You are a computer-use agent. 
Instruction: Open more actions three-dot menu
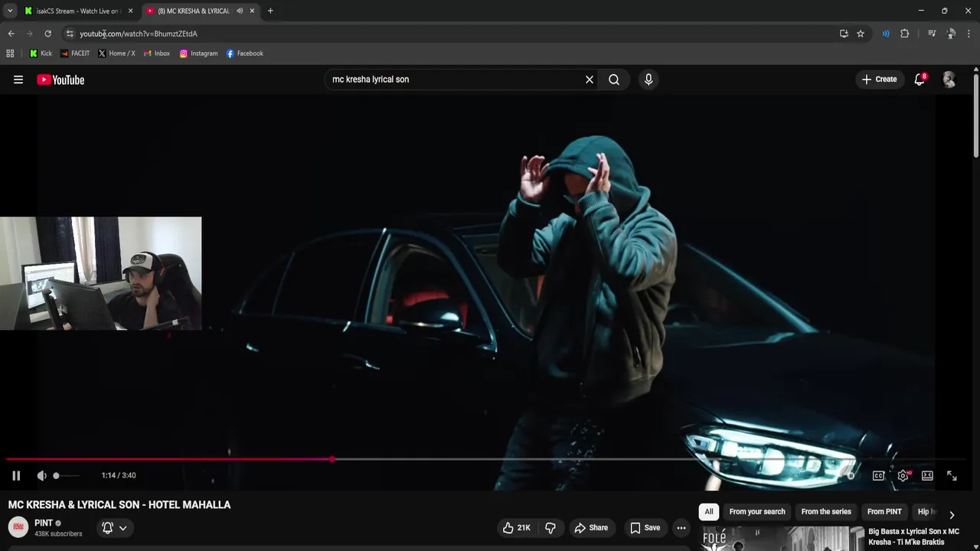(681, 527)
